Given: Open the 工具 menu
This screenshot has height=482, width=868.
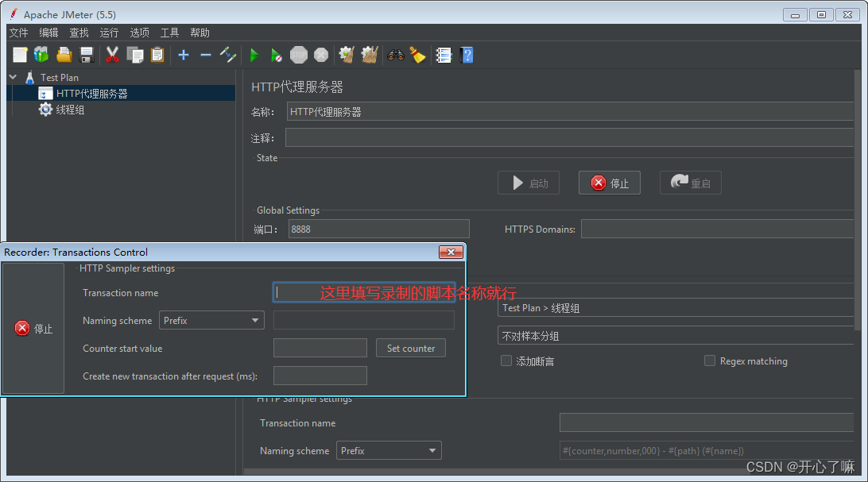Looking at the screenshot, I should click(x=169, y=33).
